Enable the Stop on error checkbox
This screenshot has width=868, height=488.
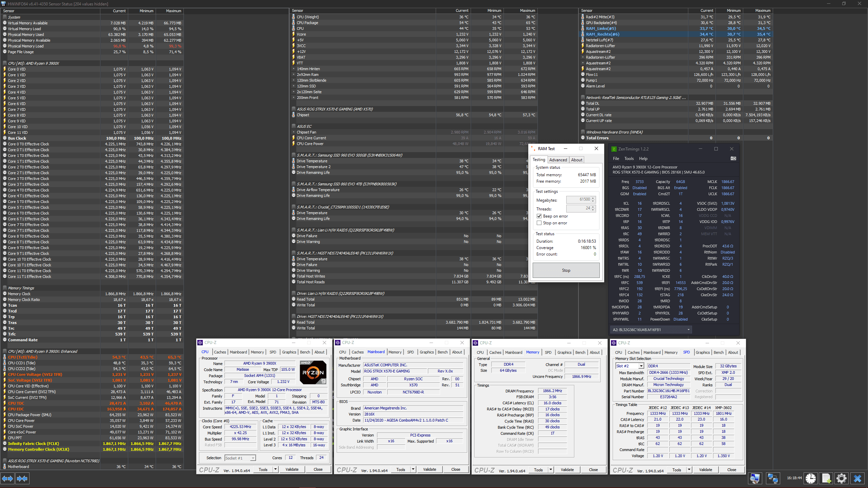click(x=539, y=223)
